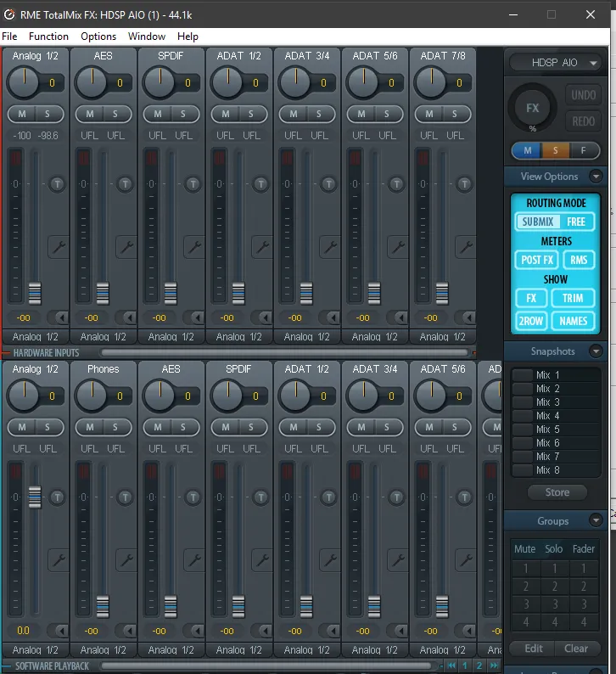Click the REDO button
Viewport: 616px width, 674px height.
click(584, 121)
